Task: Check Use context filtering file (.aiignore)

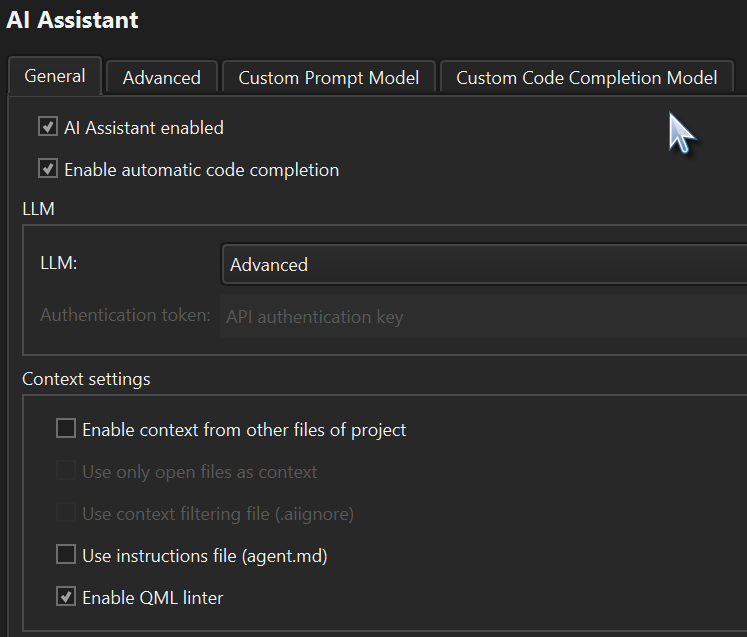Action: pos(66,513)
